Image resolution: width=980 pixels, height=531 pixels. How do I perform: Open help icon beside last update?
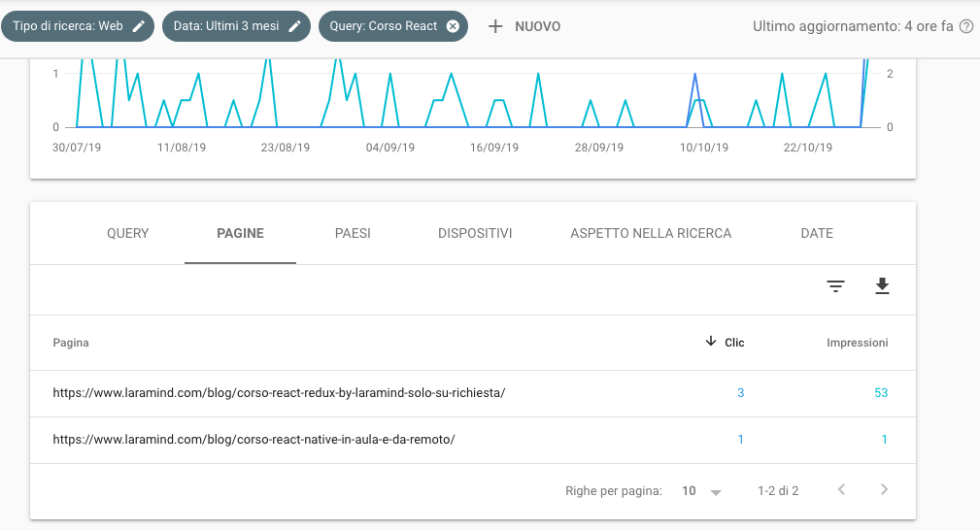click(x=966, y=26)
